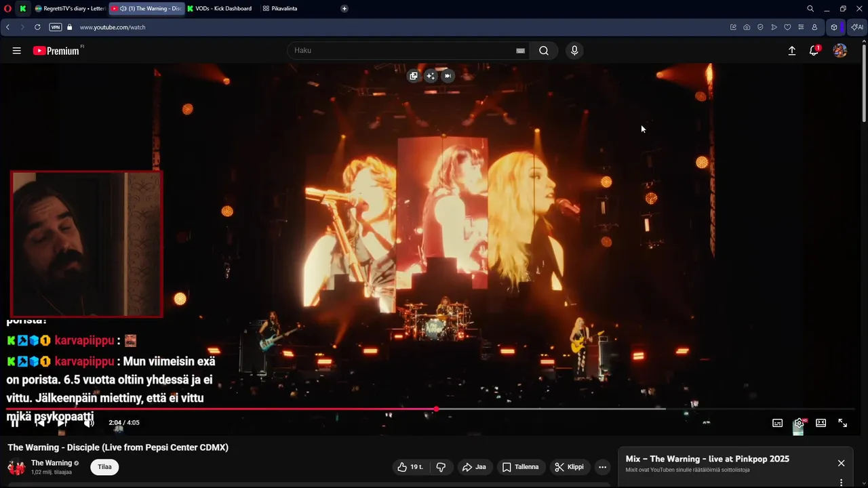Toggle the Opera VPN badge
This screenshot has height=488, width=868.
click(x=56, y=27)
